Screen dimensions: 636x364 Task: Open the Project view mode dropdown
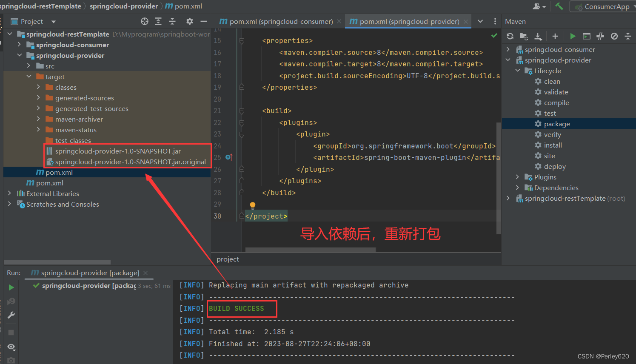point(54,22)
